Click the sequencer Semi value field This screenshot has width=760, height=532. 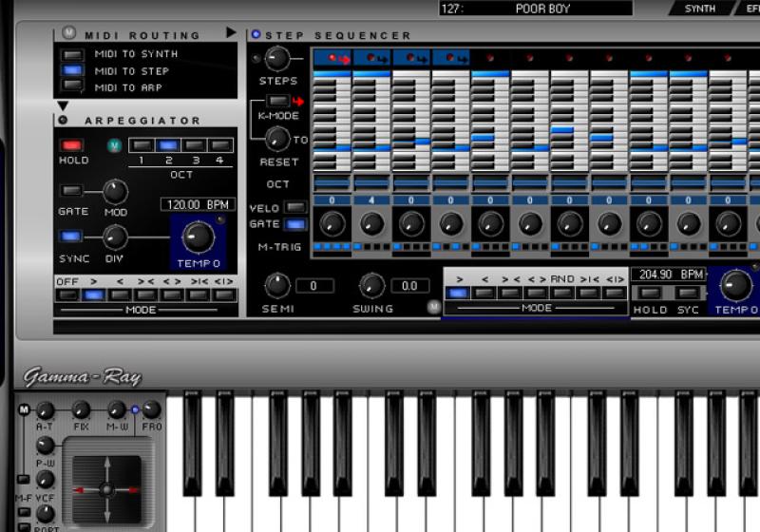tap(313, 285)
